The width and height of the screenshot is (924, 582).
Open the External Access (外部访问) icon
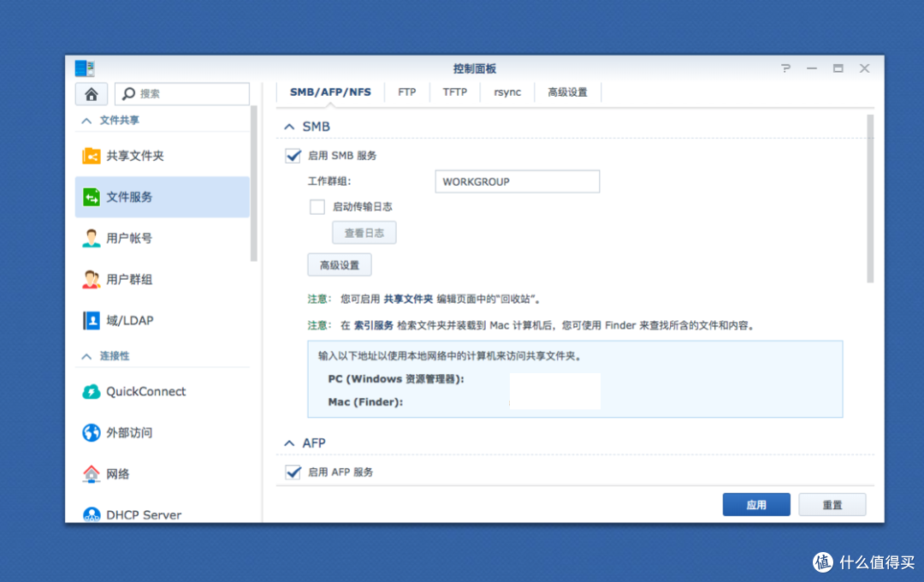coord(92,433)
